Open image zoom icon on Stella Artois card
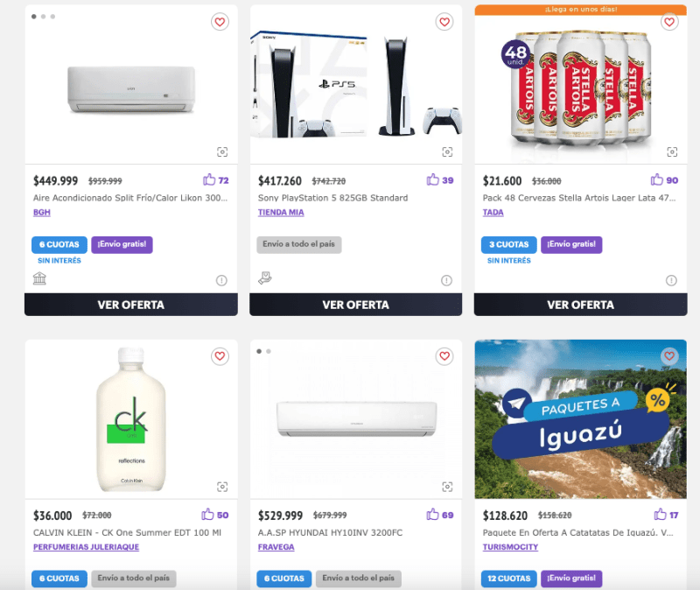Image resolution: width=700 pixels, height=590 pixels. (x=672, y=151)
